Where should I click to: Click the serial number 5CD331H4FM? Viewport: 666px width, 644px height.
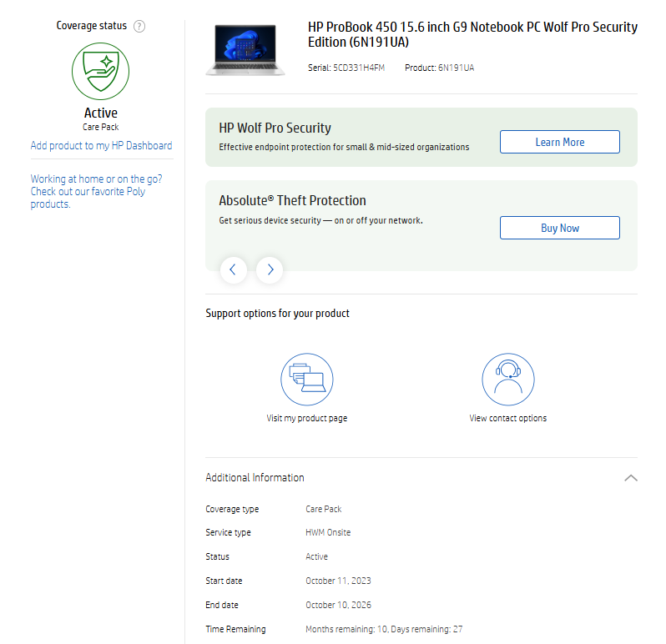pos(359,68)
